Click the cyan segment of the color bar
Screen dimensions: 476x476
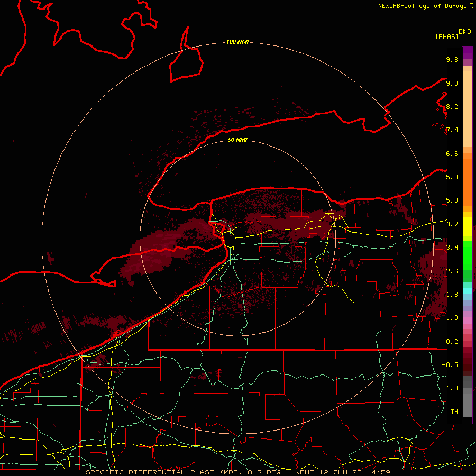point(467,291)
